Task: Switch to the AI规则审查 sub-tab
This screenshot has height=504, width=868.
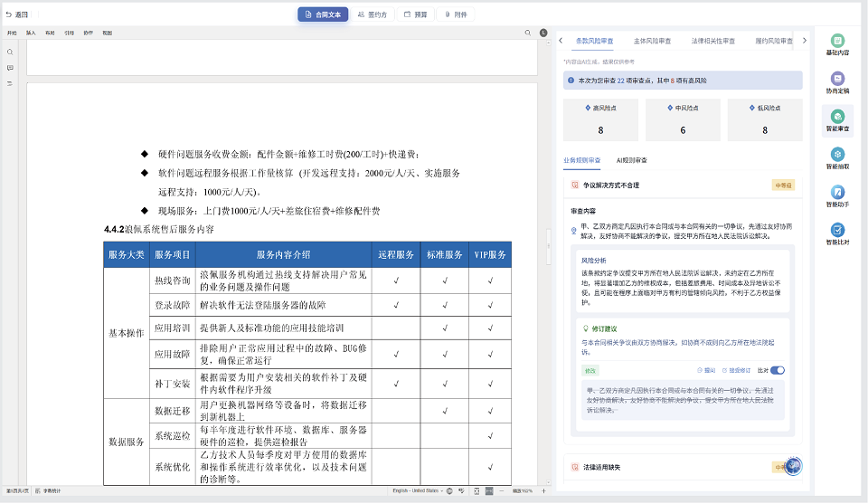Action: [x=632, y=160]
